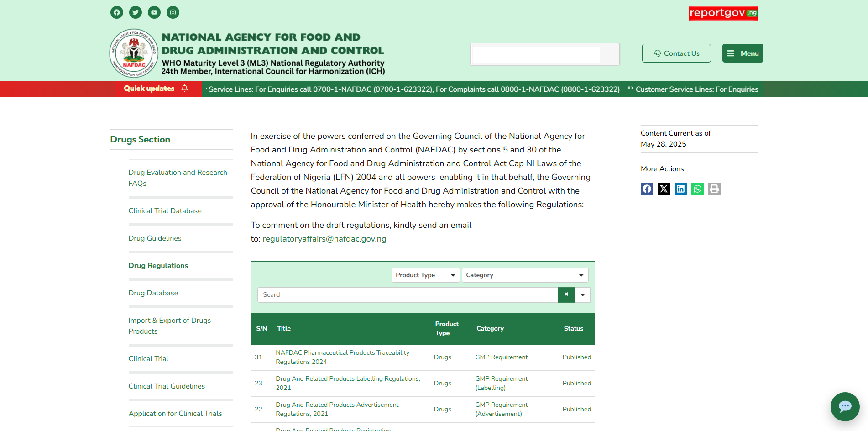Click the NAFDAC logo
Image resolution: width=868 pixels, height=431 pixels.
[x=134, y=53]
